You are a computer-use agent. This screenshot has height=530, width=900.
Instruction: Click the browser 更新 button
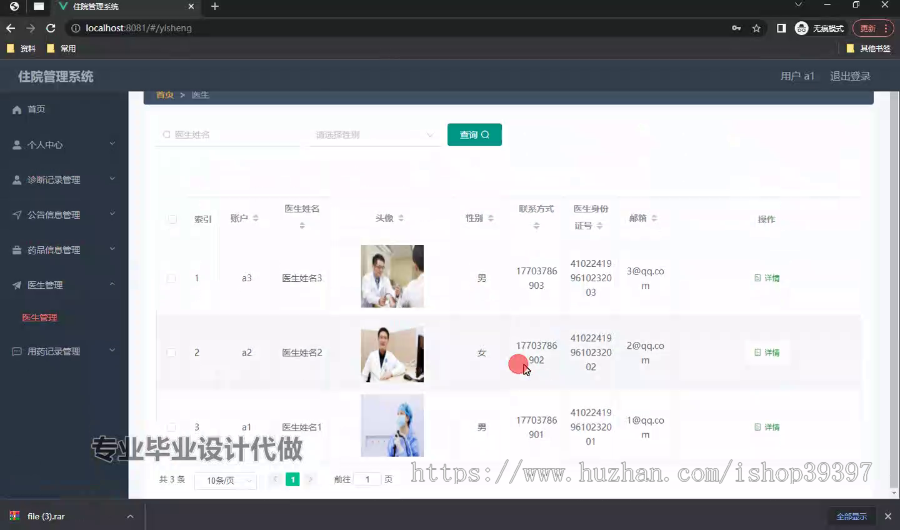coord(872,28)
